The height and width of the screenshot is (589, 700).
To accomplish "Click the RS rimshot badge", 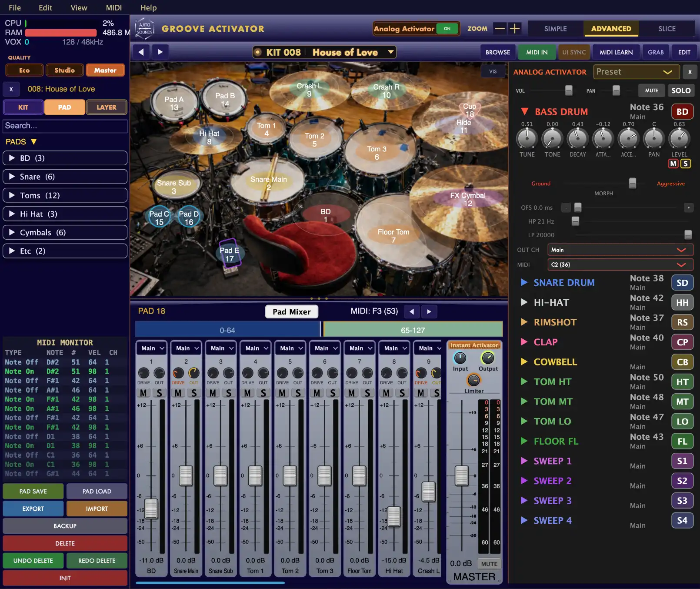I will (x=682, y=322).
